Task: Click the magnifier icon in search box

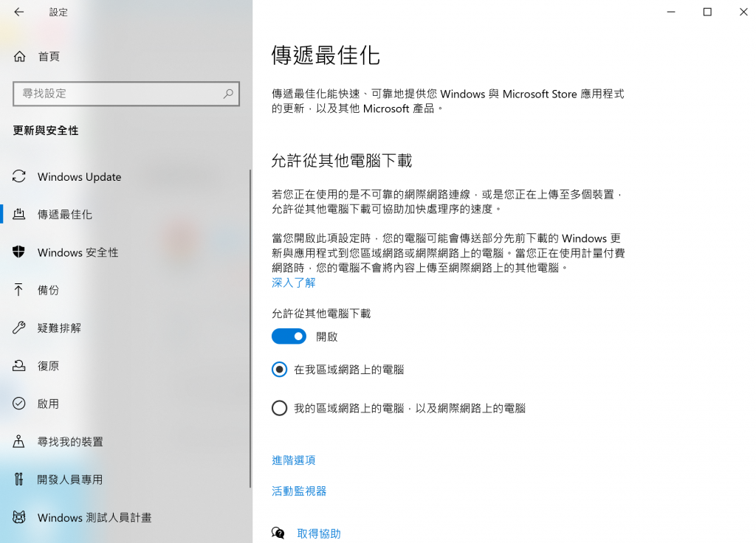Action: pyautogui.click(x=228, y=94)
